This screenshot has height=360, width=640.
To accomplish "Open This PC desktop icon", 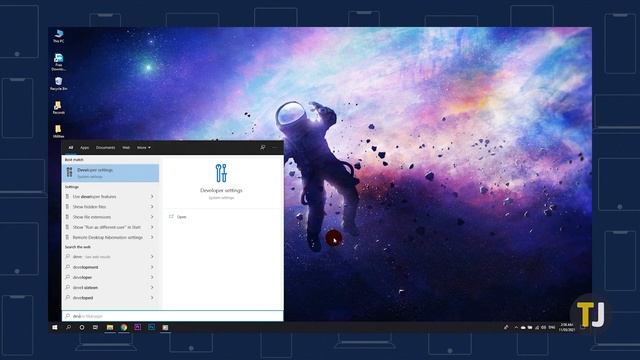I will pyautogui.click(x=58, y=36).
